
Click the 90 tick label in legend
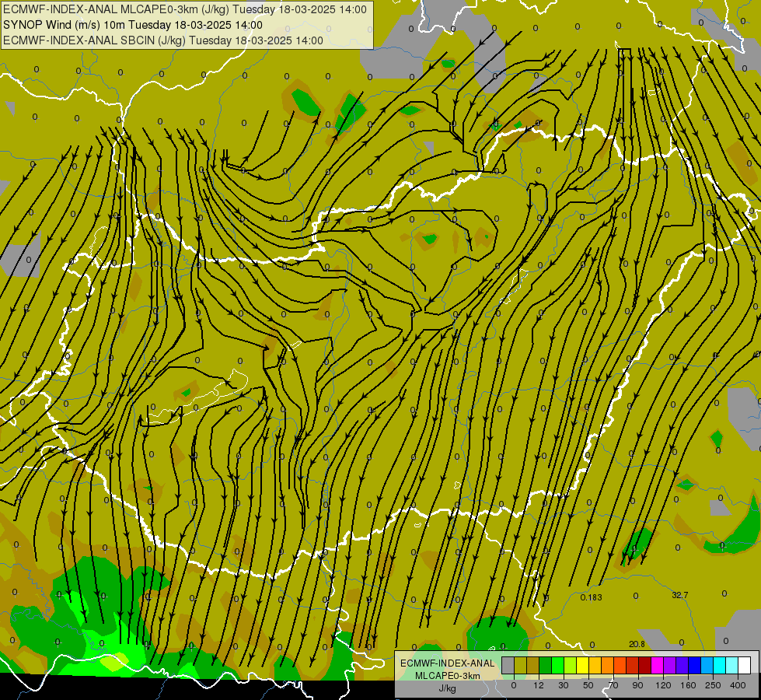tap(637, 686)
